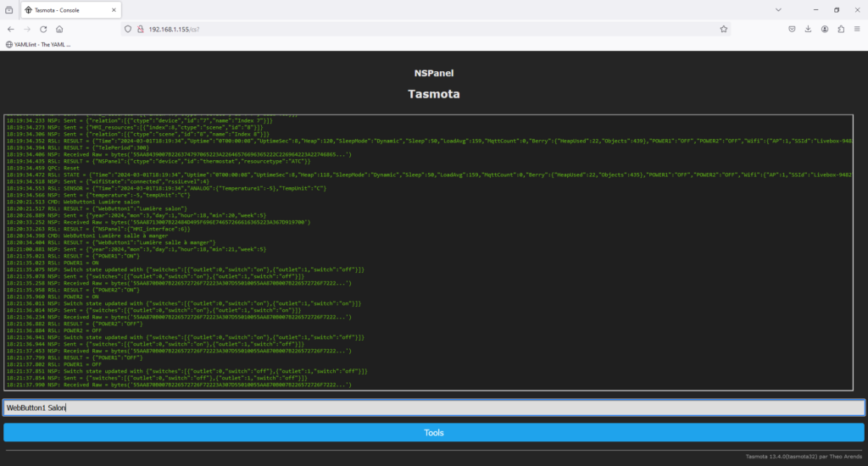Open the Firefox account icon
This screenshot has width=868, height=466.
(x=825, y=30)
